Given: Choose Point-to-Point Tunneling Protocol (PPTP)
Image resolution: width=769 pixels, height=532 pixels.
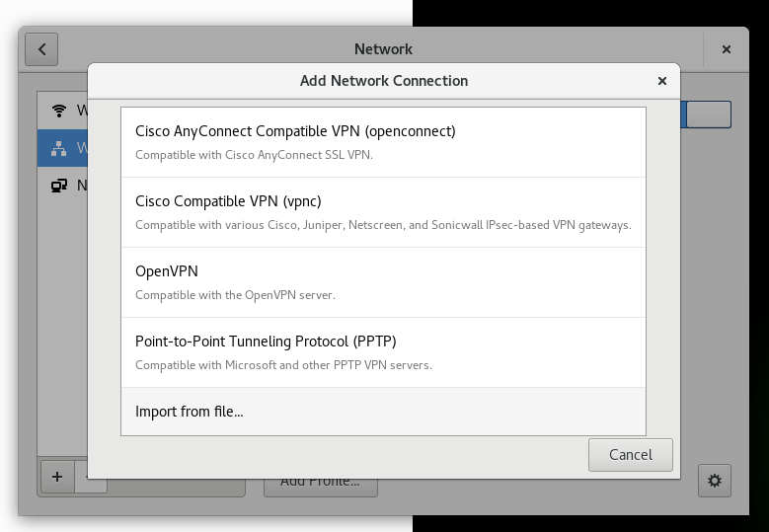Looking at the screenshot, I should pyautogui.click(x=384, y=352).
